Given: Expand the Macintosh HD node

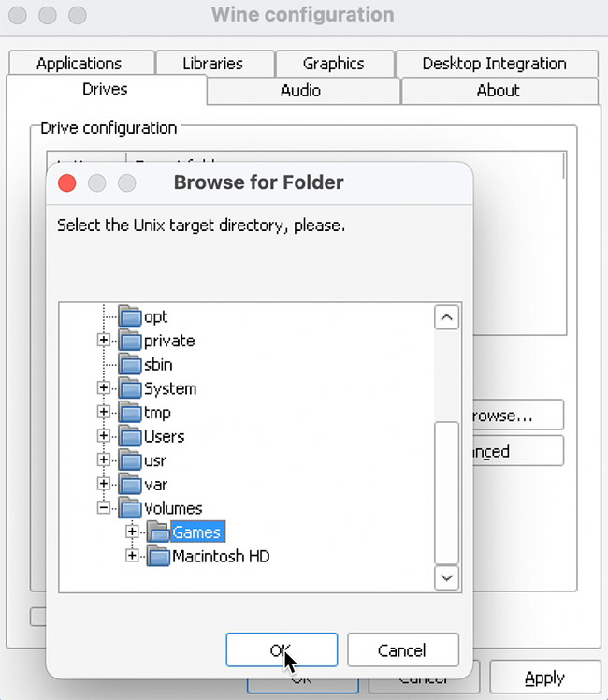Looking at the screenshot, I should point(132,556).
